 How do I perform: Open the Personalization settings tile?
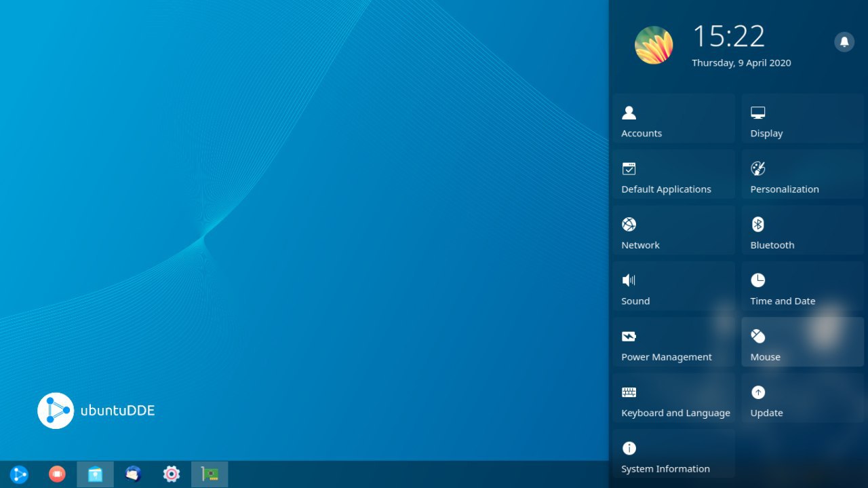coord(803,174)
